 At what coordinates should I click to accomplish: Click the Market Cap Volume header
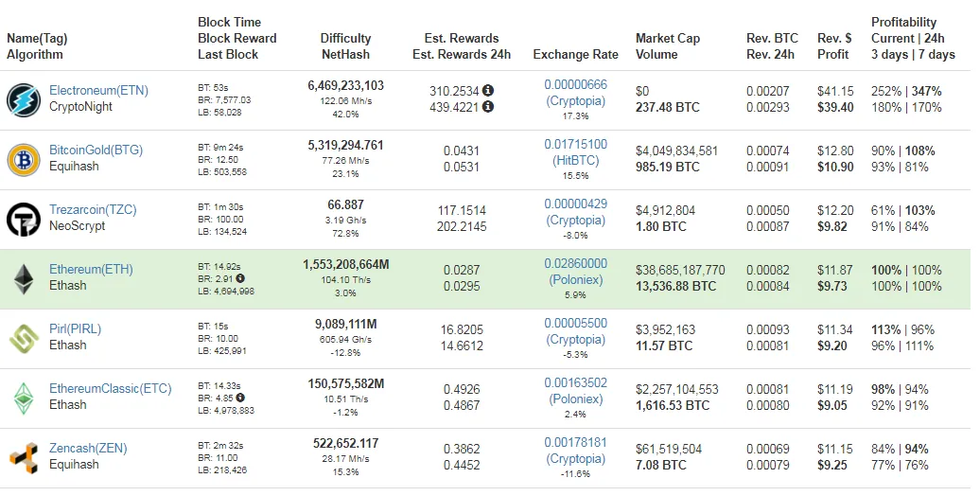click(668, 46)
